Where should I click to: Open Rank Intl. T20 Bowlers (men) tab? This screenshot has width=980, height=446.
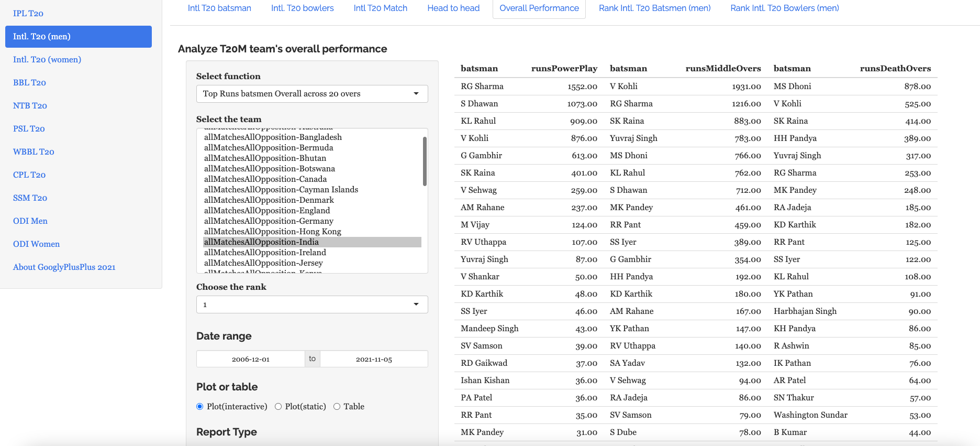pos(784,8)
